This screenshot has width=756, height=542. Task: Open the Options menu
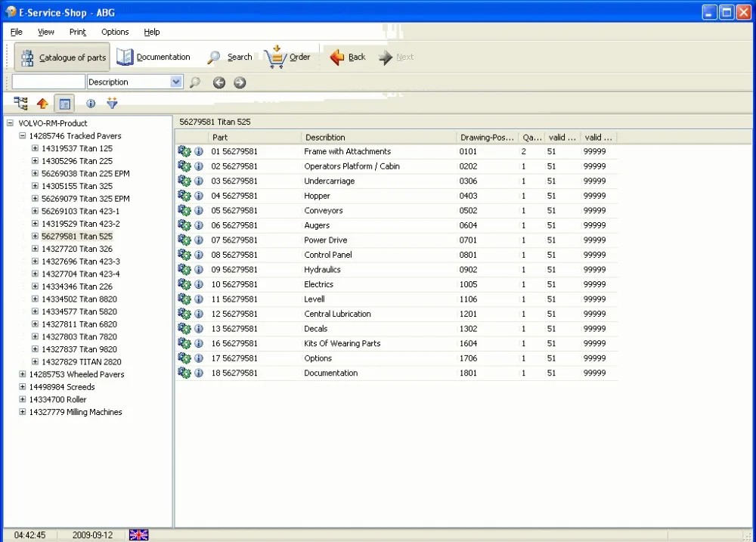[x=115, y=32]
